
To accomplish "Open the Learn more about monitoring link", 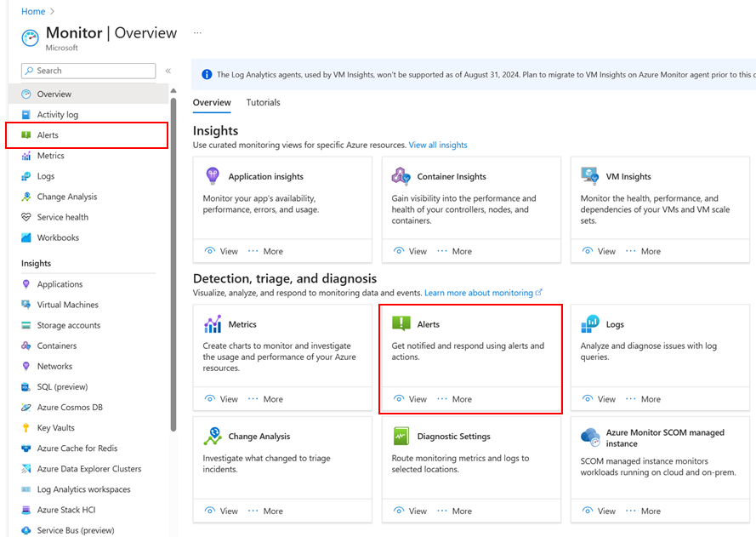I will tap(483, 292).
